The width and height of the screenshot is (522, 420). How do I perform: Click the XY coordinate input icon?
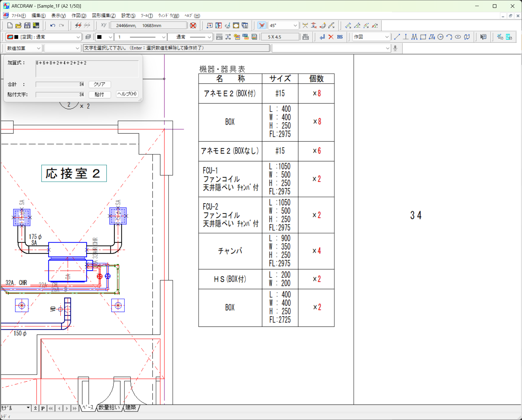pyautogui.click(x=104, y=26)
